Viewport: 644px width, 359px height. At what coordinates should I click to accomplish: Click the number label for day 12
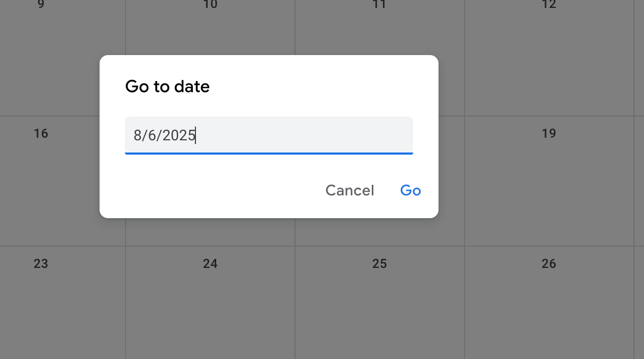tap(549, 4)
